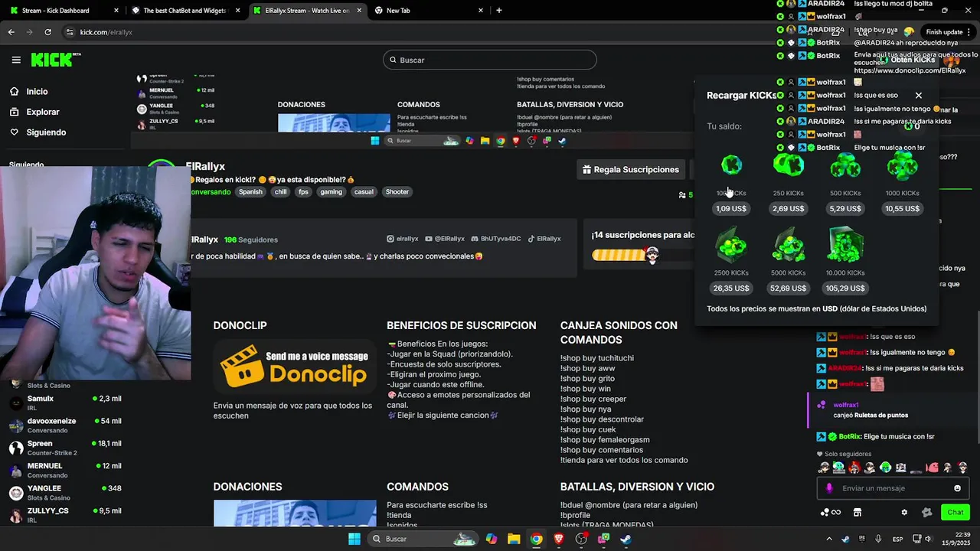Open @ElRallyx YouTube link
980x551 pixels.
point(445,239)
